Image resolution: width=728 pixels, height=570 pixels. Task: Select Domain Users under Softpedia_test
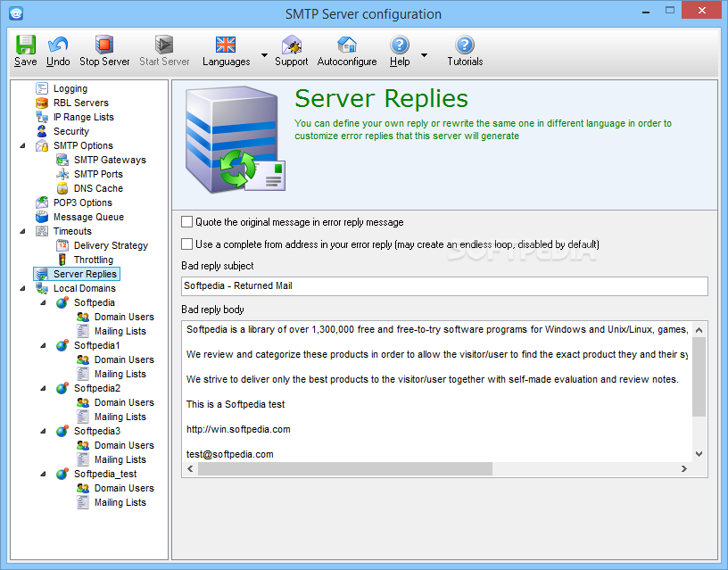(124, 488)
